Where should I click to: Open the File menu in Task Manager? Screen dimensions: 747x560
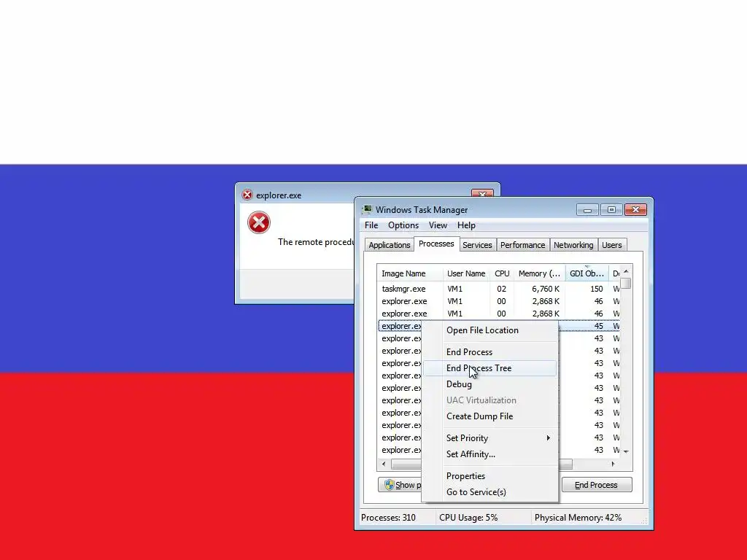(371, 225)
